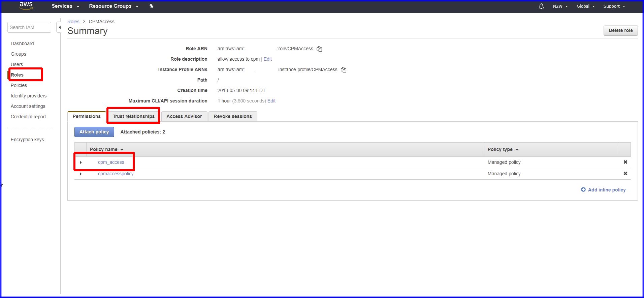The height and width of the screenshot is (298, 644).
Task: Detach cpmaccesspolicy with X icon
Action: point(625,174)
